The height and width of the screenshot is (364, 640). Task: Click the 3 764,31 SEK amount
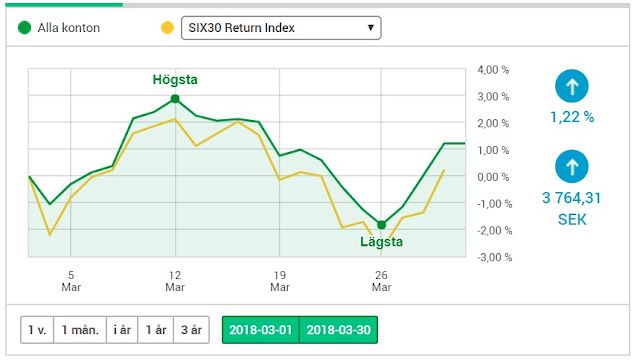[571, 209]
